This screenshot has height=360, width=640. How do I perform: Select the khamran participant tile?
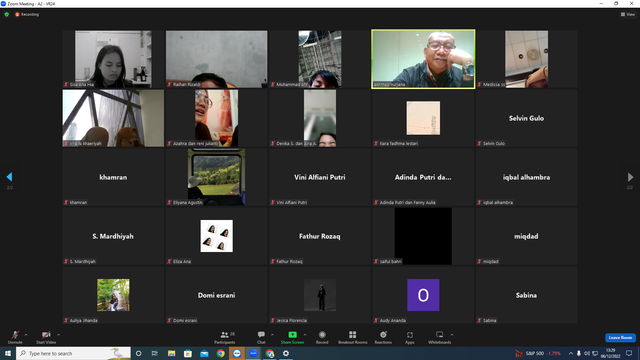(113, 177)
